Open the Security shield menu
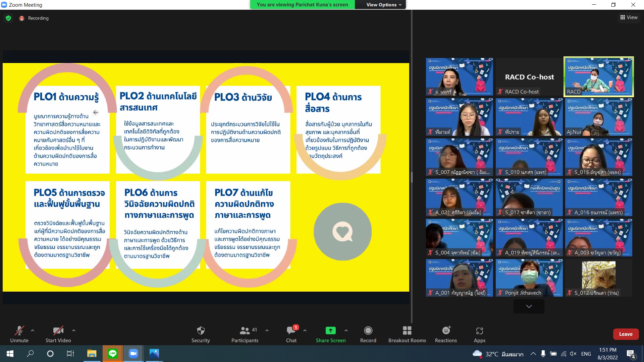Screen dimensions: 644x362 coord(201,335)
